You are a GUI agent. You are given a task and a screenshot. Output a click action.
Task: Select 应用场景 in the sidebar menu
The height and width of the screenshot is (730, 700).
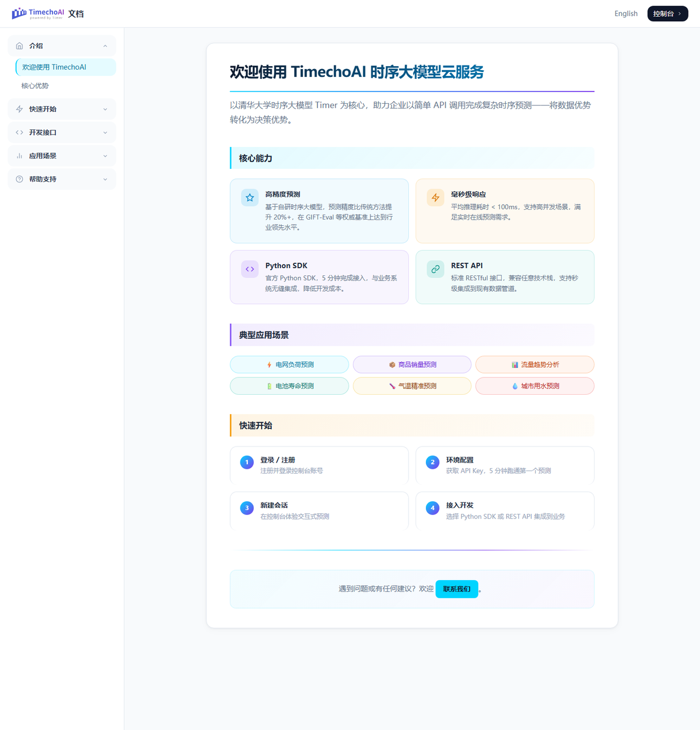pos(62,156)
